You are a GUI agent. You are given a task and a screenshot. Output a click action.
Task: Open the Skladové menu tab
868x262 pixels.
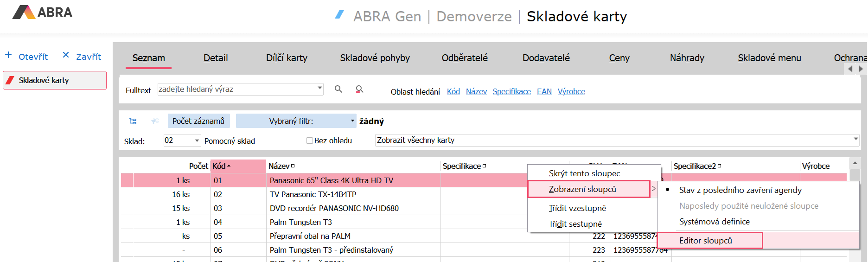pyautogui.click(x=769, y=58)
